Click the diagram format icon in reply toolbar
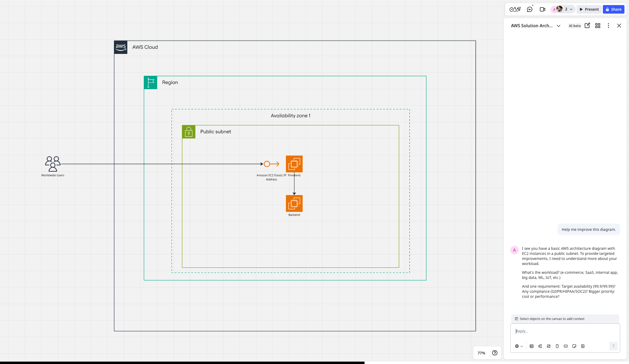Screen dimensions: 629x364 click(x=540, y=346)
